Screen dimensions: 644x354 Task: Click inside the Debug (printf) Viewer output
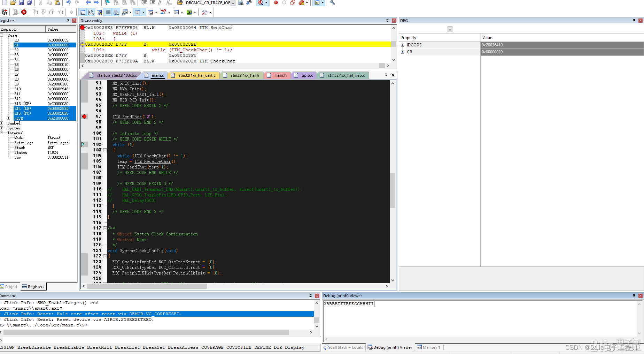tap(480, 318)
